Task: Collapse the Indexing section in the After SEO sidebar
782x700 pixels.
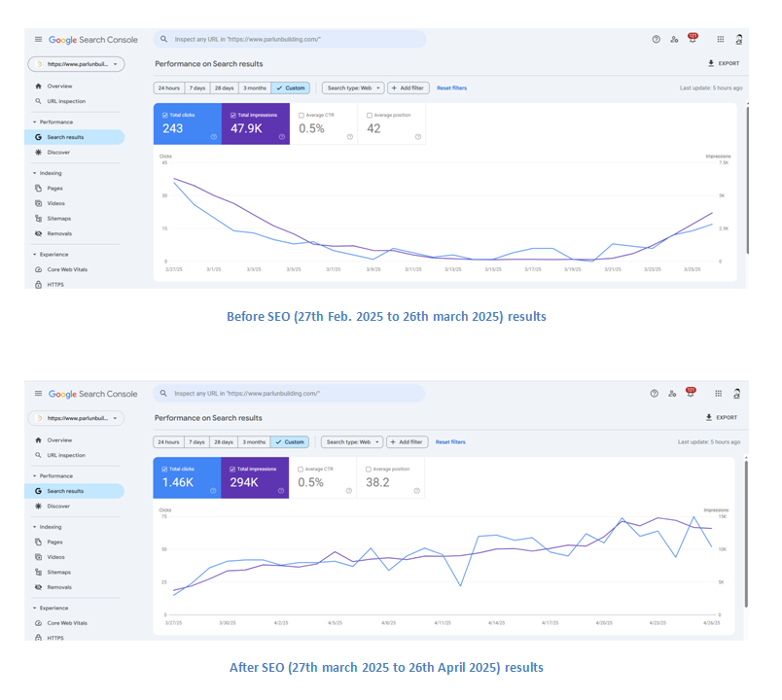Action: [x=35, y=527]
